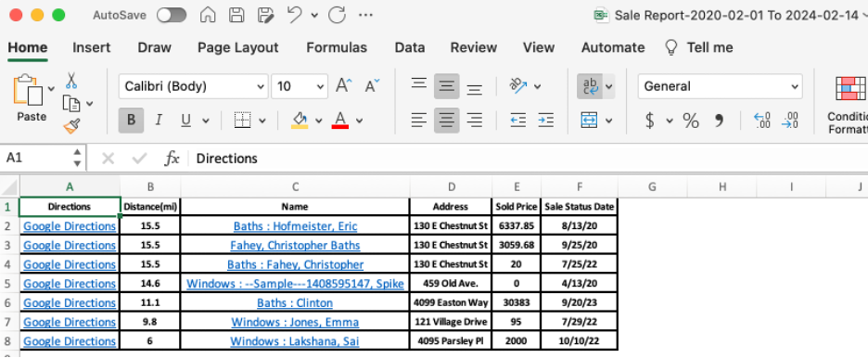The height and width of the screenshot is (358, 868).
Task: Open the Baths : Hofmeister, Eric link
Action: click(x=295, y=225)
